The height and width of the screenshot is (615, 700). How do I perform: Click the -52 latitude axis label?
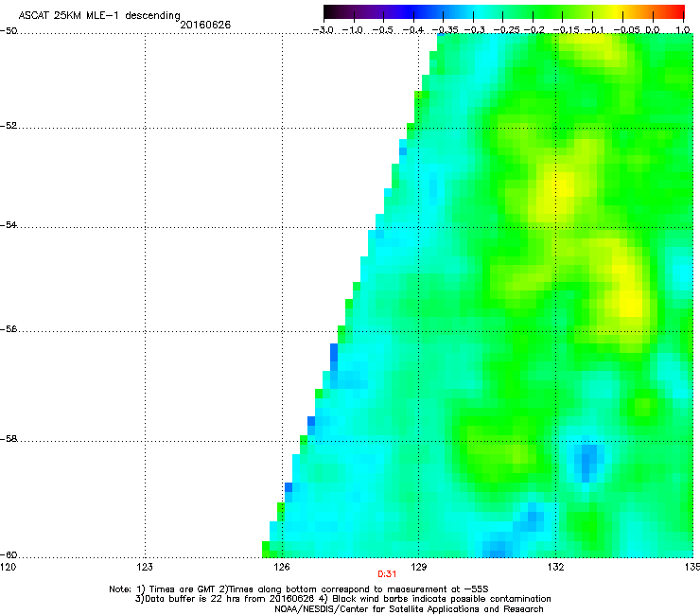(9, 126)
